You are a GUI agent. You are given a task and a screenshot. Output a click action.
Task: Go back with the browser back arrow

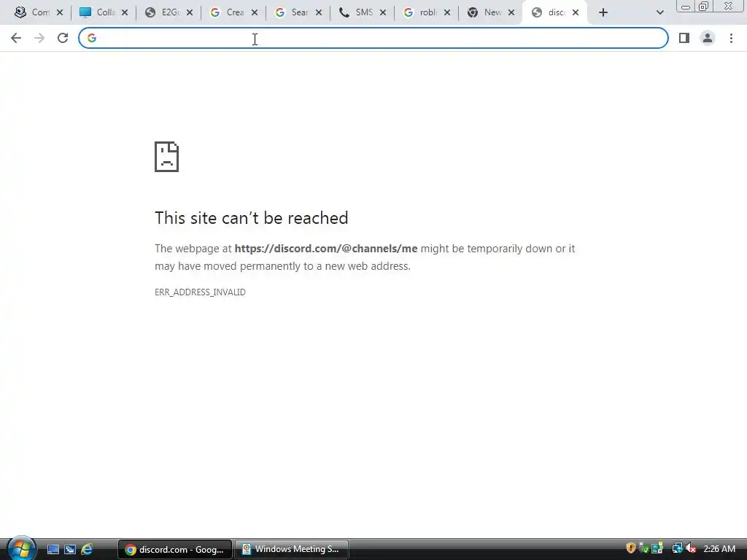click(x=16, y=38)
